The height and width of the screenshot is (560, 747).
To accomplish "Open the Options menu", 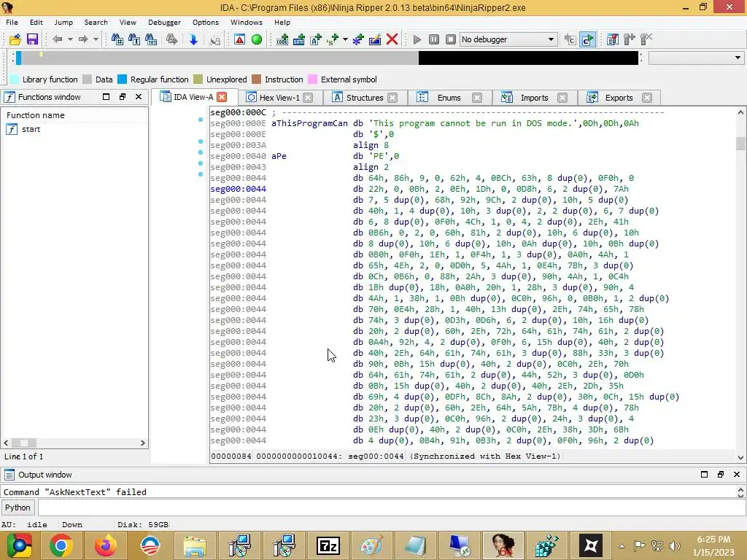I will pos(205,23).
